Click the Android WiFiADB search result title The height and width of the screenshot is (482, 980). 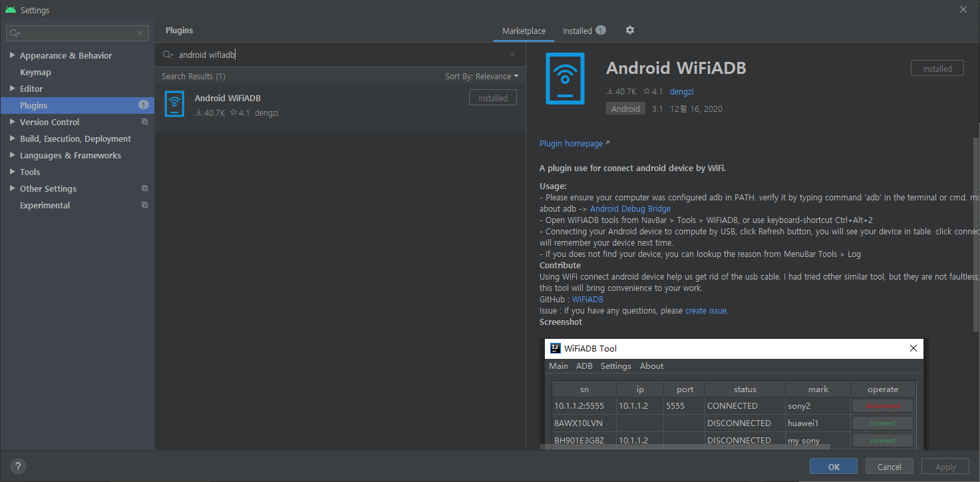228,98
